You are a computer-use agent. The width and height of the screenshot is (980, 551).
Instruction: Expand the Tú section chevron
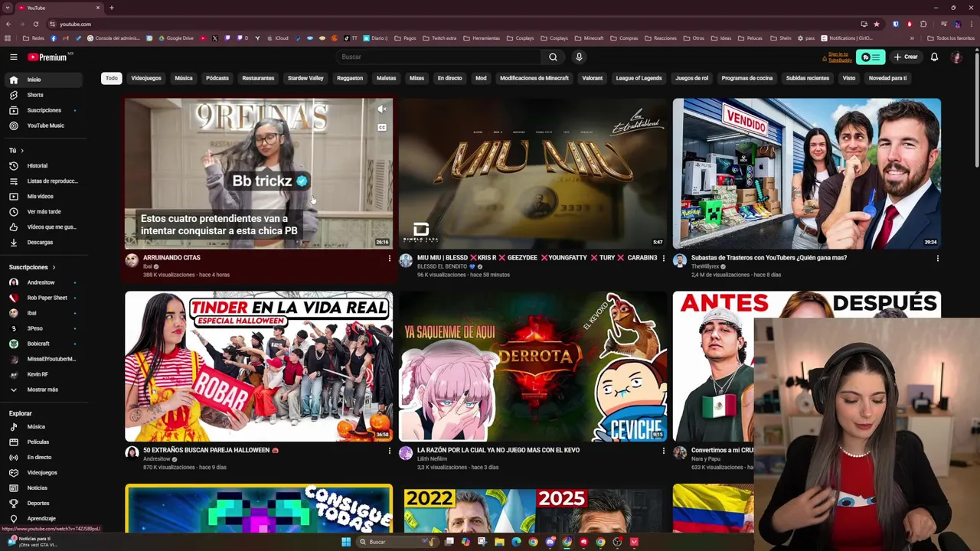coord(22,151)
